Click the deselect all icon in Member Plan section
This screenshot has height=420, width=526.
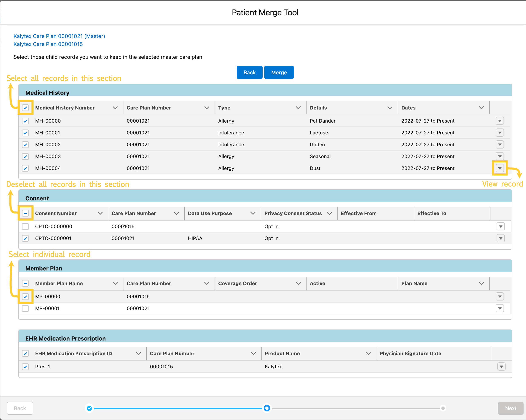tap(26, 283)
